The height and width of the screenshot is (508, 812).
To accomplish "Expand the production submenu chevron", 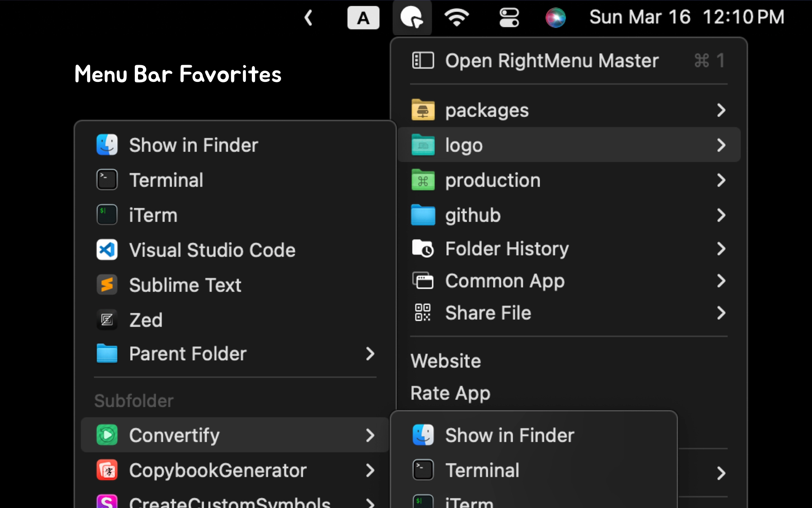I will (721, 180).
